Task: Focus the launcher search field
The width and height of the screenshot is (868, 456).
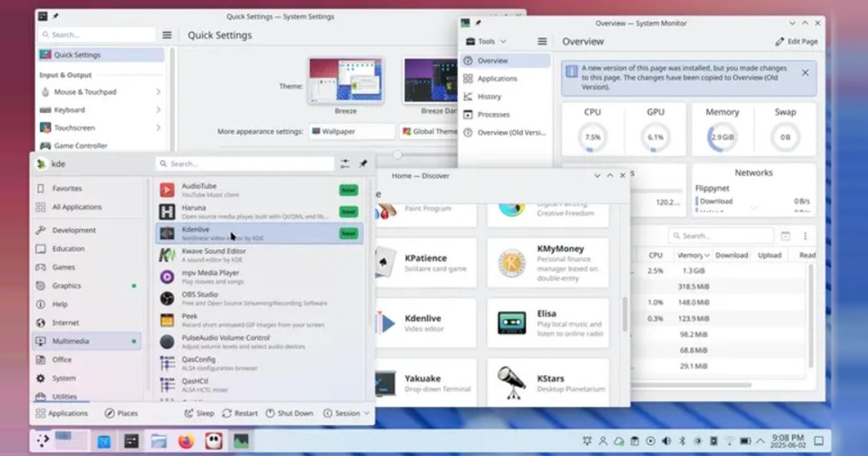Action: tap(245, 164)
